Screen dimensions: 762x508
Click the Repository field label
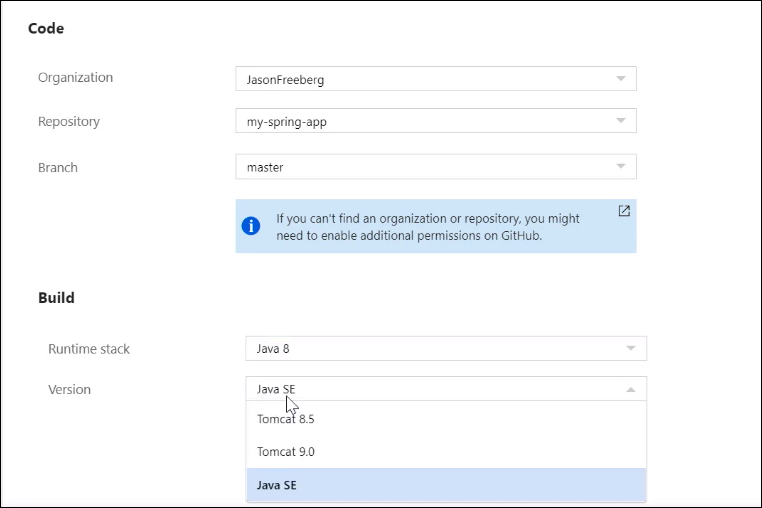click(69, 122)
